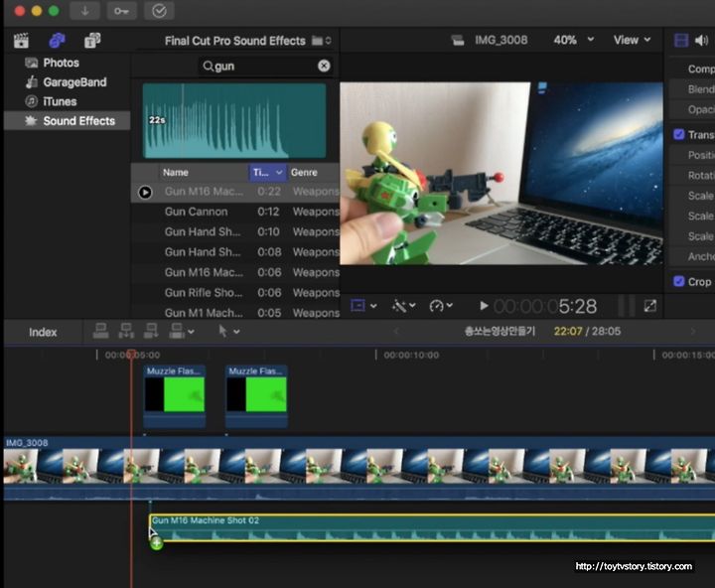Show the audio inspector speaker tab
The width and height of the screenshot is (715, 588).
[x=701, y=41]
